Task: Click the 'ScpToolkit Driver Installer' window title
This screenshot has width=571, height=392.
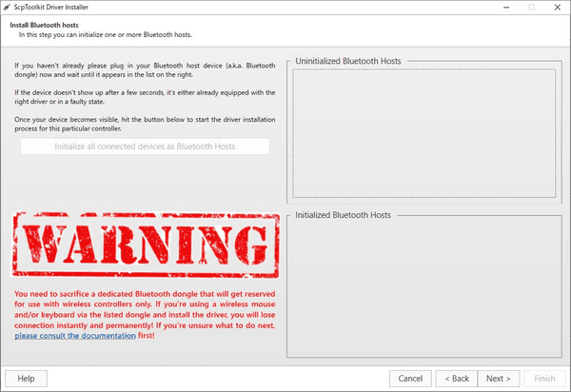Action: 51,7
